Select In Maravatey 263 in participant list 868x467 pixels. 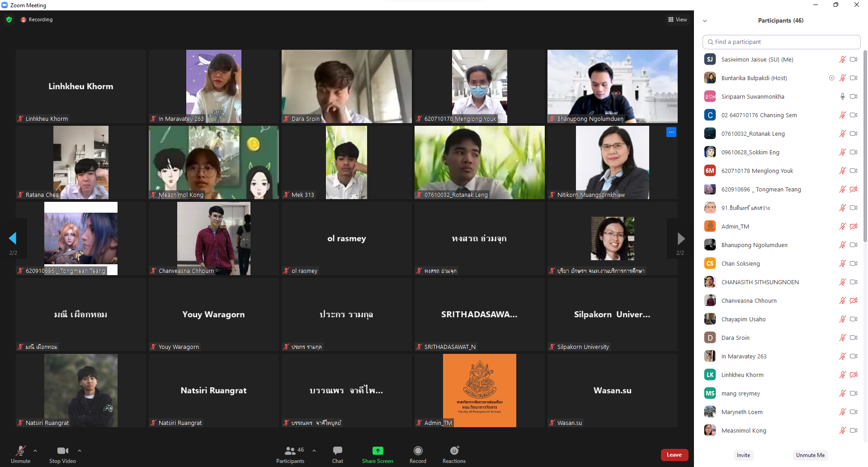click(x=781, y=356)
